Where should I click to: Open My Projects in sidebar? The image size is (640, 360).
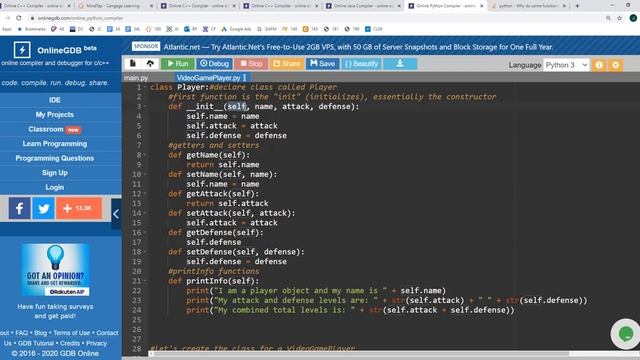tap(55, 115)
